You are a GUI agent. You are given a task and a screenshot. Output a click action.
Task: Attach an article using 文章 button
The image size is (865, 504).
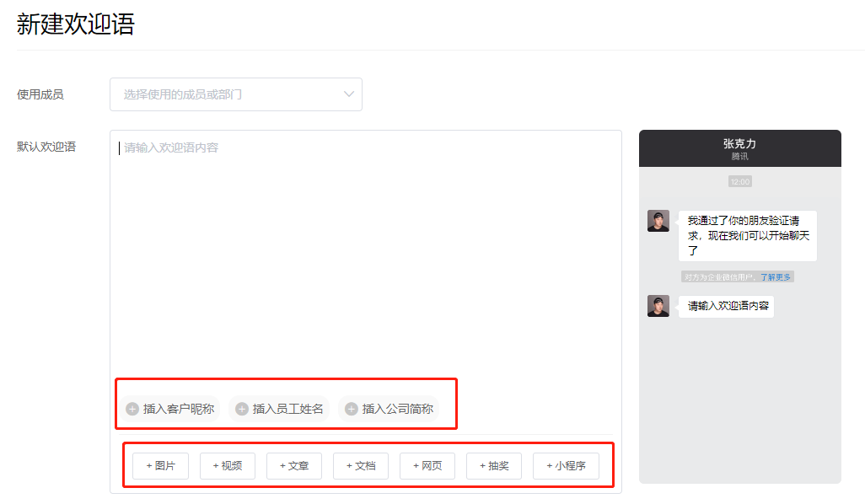[294, 466]
